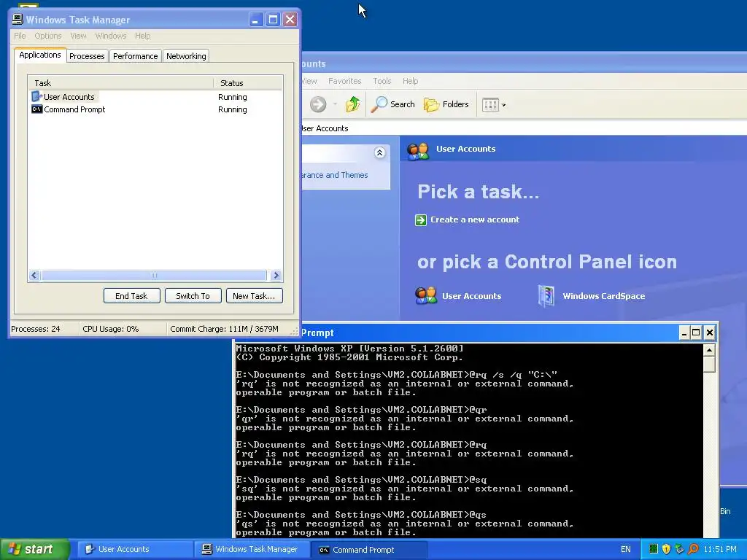747x560 pixels.
Task: Open the Performance tab
Action: coord(135,55)
